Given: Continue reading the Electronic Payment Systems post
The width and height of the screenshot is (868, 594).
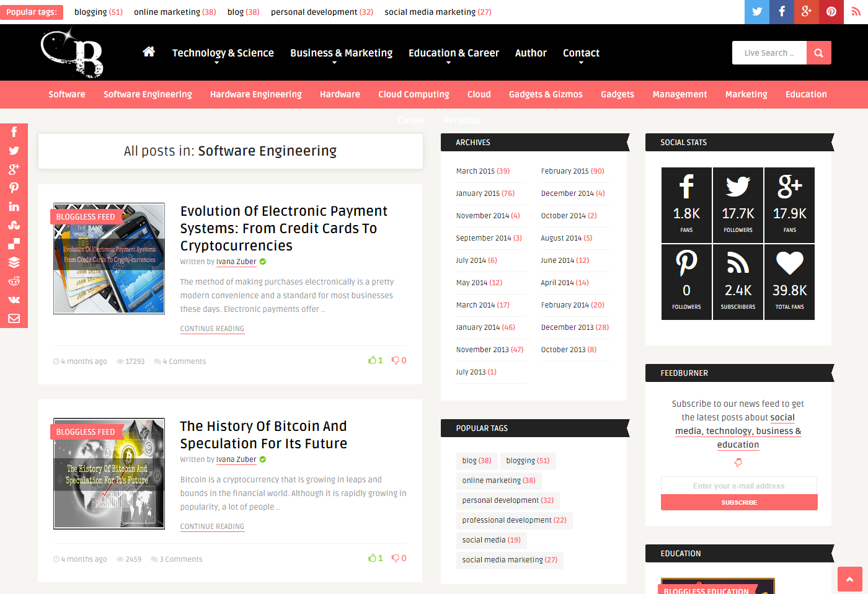Looking at the screenshot, I should click(212, 329).
